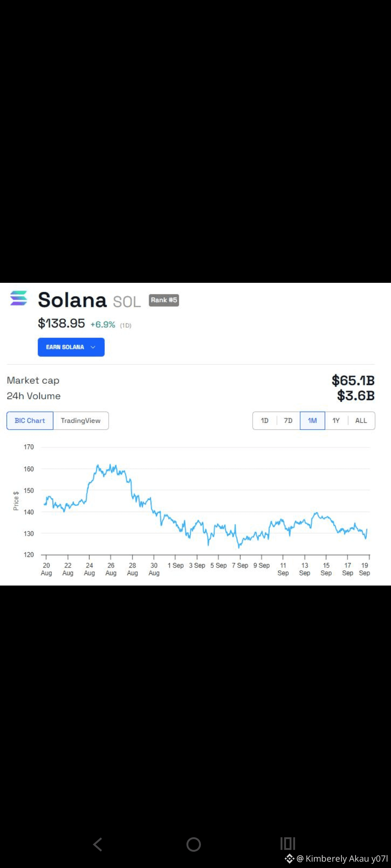Image resolution: width=391 pixels, height=868 pixels.
Task: Select the ALL chart range
Action: [361, 421]
